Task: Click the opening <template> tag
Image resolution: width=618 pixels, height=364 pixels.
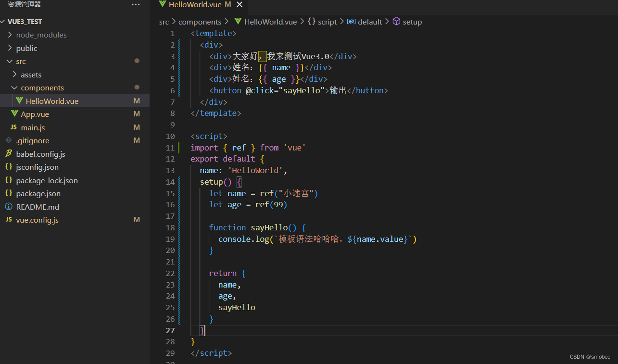Action: tap(214, 33)
